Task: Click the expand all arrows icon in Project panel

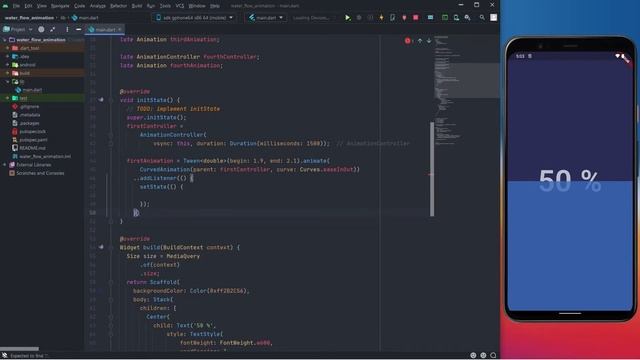Action: [53, 29]
